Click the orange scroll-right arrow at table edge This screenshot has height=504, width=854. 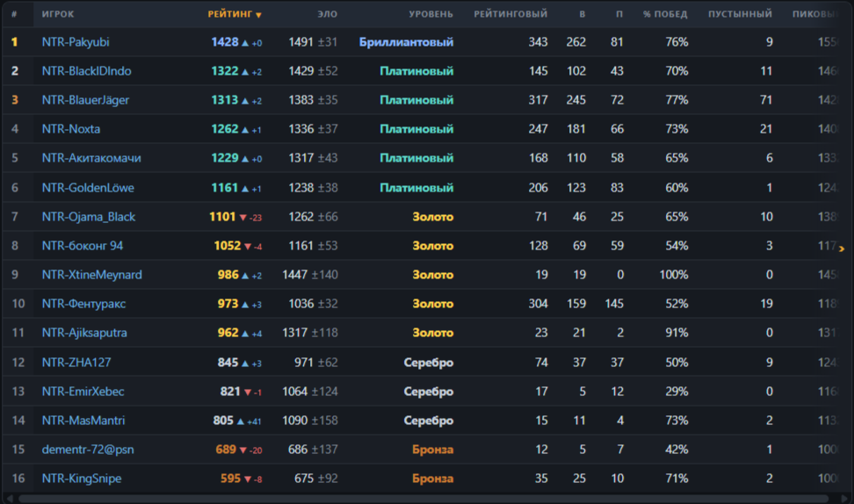pyautogui.click(x=842, y=248)
